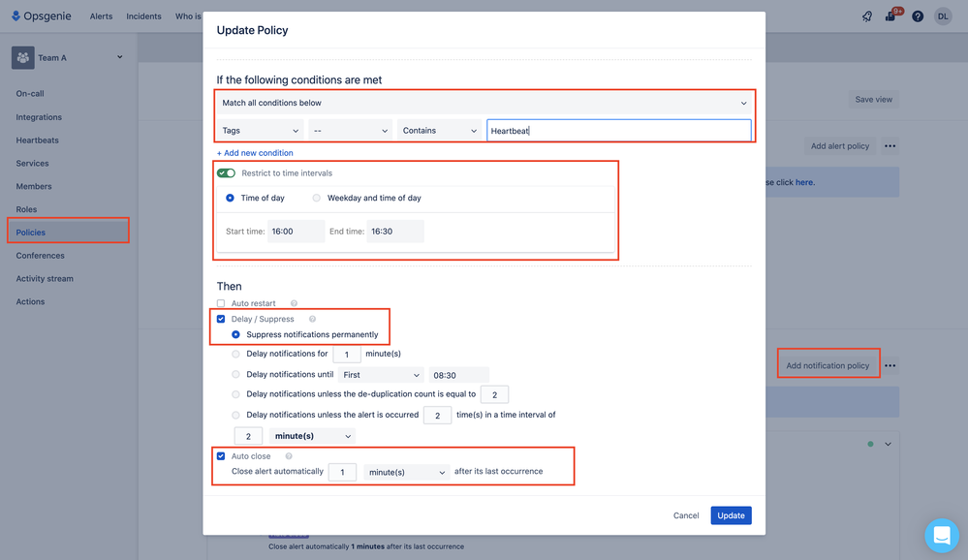
Task: Select Weekday and time of day option
Action: [316, 199]
